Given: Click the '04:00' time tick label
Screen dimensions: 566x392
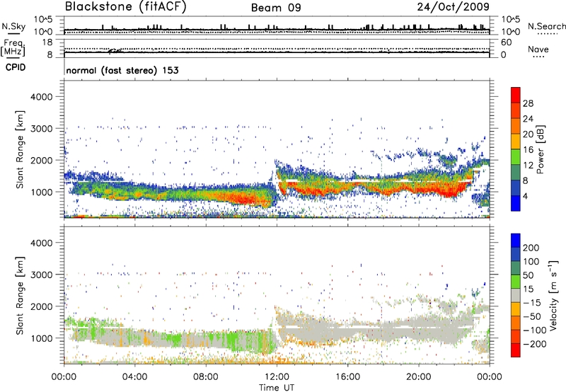Looking at the screenshot, I should tap(134, 377).
